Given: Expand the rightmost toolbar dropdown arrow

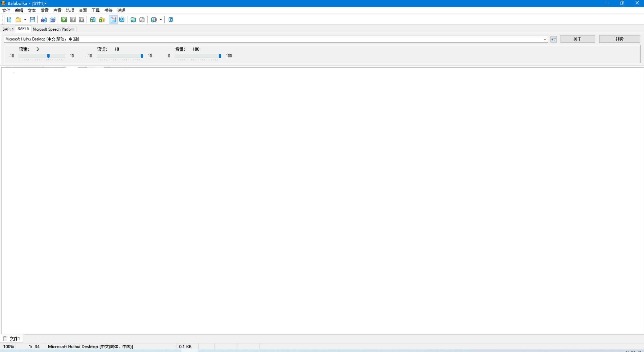Looking at the screenshot, I should [x=161, y=19].
